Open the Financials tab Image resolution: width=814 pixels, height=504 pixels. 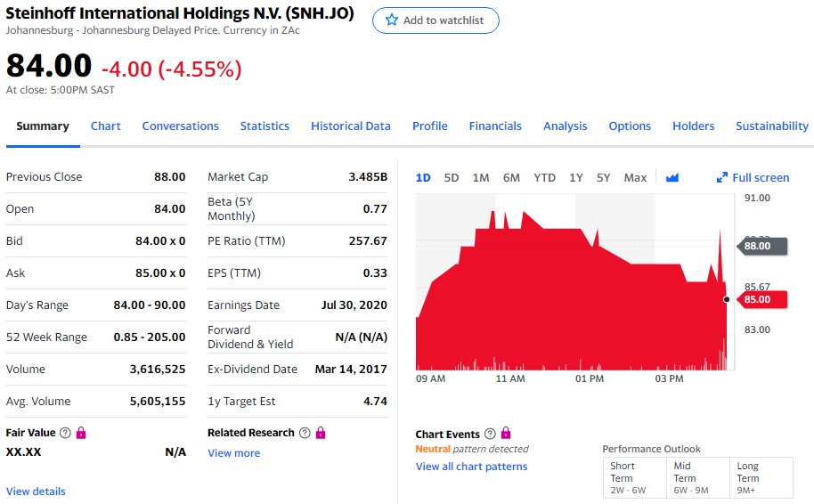[x=495, y=126]
